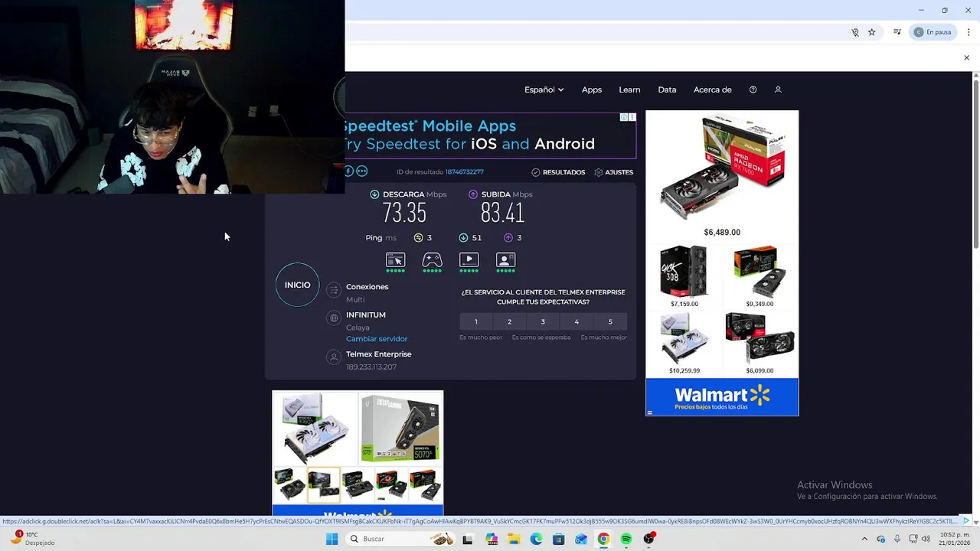Image resolution: width=980 pixels, height=551 pixels.
Task: Click the Cambiar servidor link
Action: tap(377, 339)
